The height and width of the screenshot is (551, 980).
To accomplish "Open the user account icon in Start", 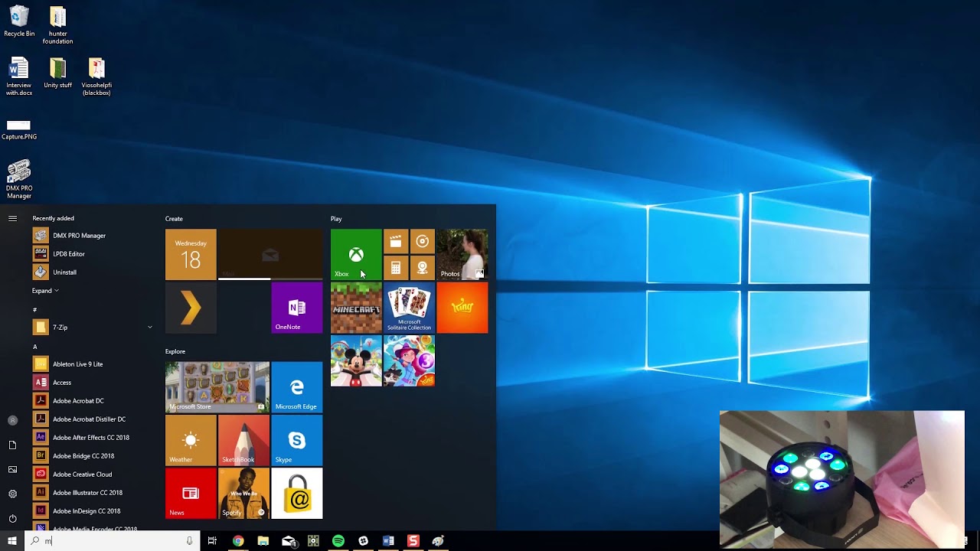I will click(12, 420).
